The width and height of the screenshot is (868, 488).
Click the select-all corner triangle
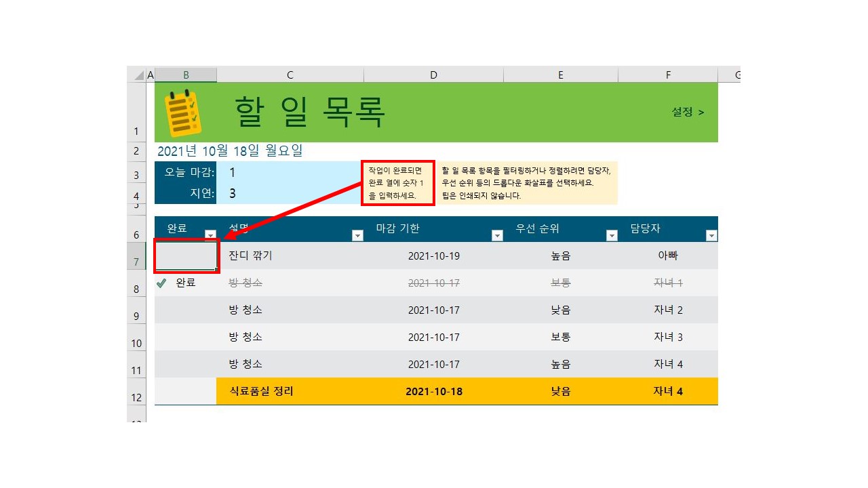coord(138,75)
